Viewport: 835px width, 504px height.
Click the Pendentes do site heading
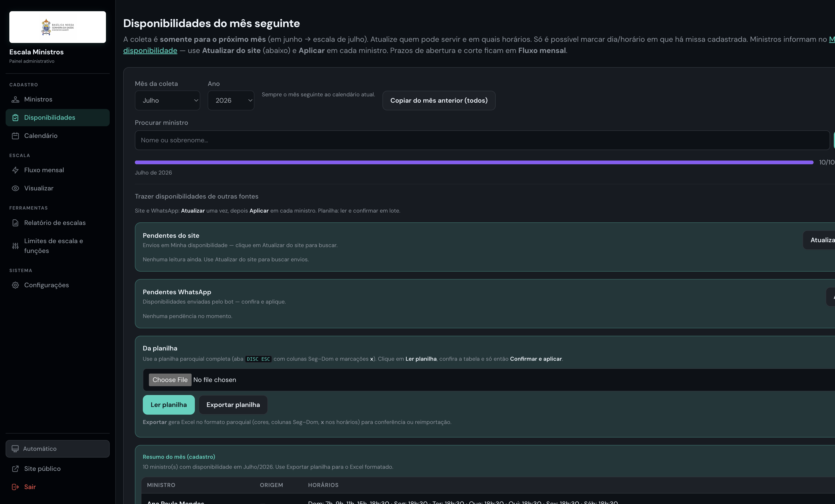coord(171,236)
